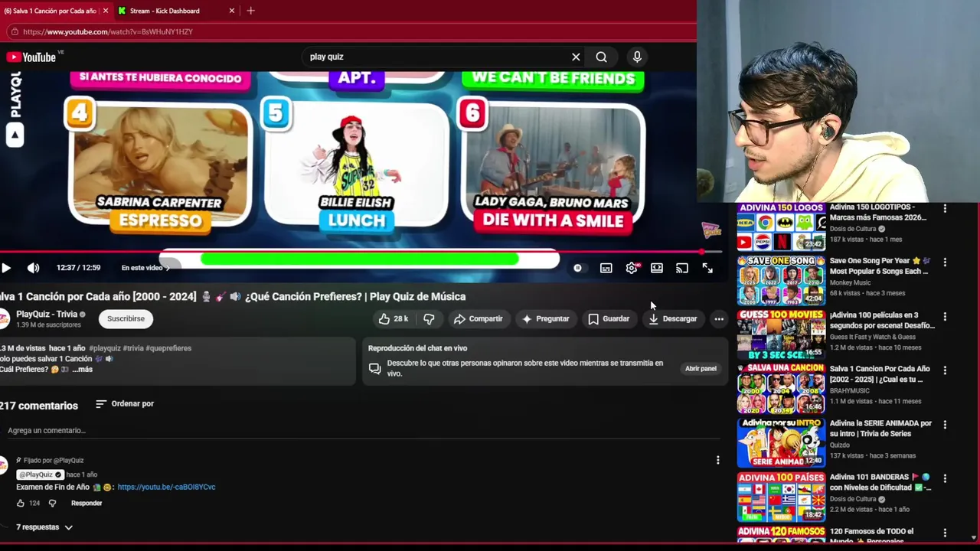Screen dimensions: 980x551
Task: Open options for 'Adivina la SERIE ANIMADA'
Action: [x=945, y=424]
